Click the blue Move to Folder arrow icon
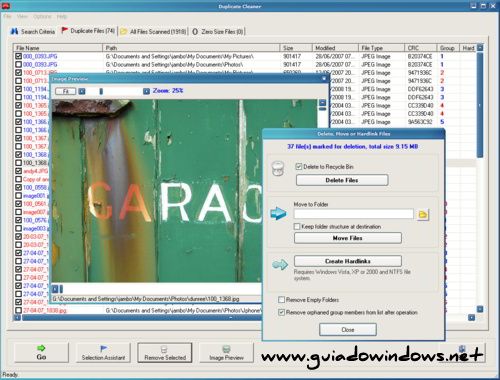The height and width of the screenshot is (380, 500). tap(278, 213)
